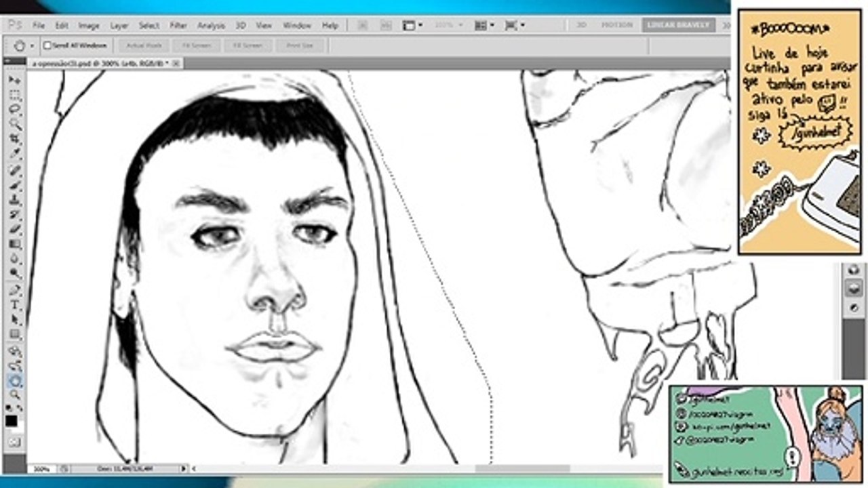Open the View Extras dropdown
The image size is (868, 488).
point(412,25)
